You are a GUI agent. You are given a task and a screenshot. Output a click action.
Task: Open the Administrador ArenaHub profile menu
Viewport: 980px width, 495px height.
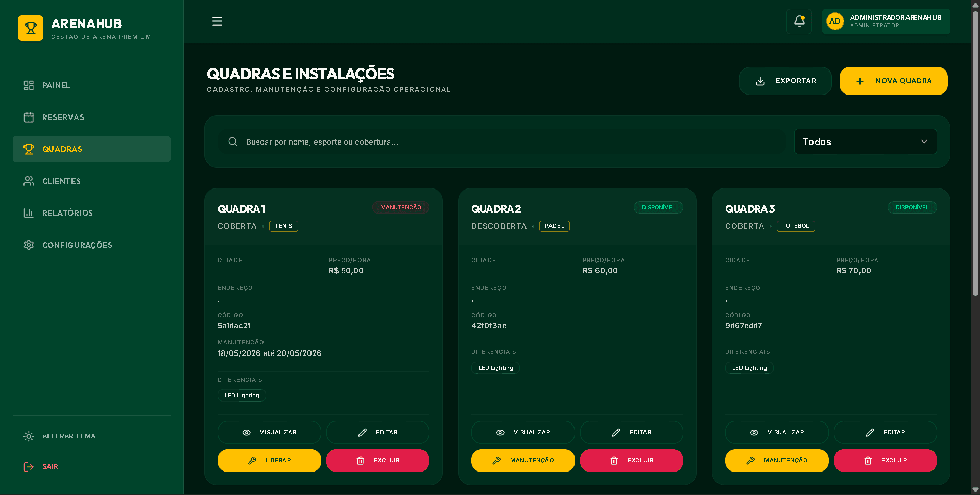pos(886,21)
